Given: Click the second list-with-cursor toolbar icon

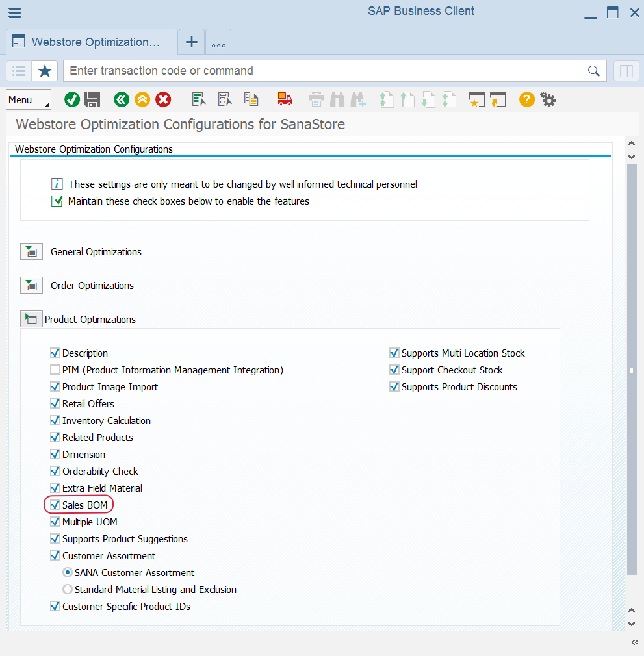Looking at the screenshot, I should (x=225, y=99).
